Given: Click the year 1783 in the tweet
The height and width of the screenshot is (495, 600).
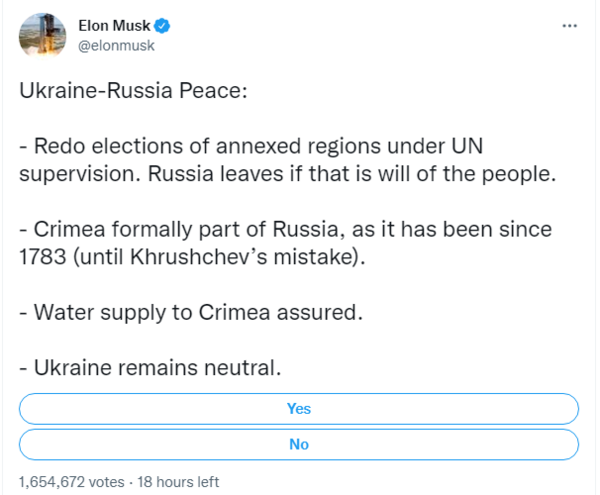Looking at the screenshot, I should coord(43,257).
